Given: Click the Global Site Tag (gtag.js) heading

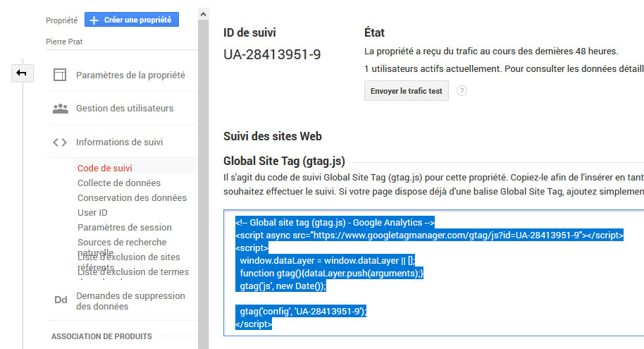Looking at the screenshot, I should click(x=284, y=161).
